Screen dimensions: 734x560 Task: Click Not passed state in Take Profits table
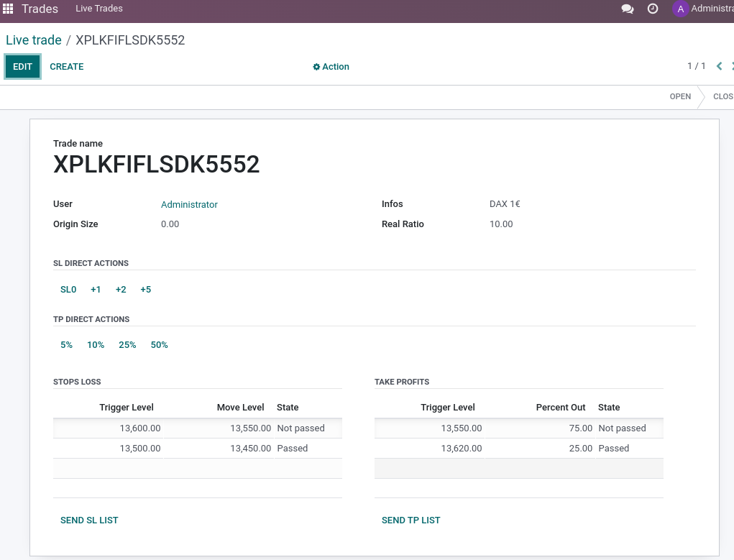click(622, 428)
